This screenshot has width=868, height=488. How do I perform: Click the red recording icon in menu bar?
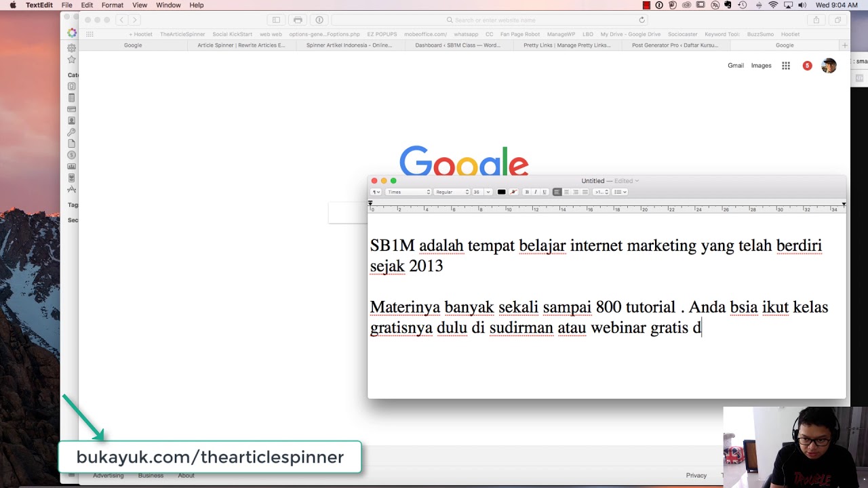(646, 5)
